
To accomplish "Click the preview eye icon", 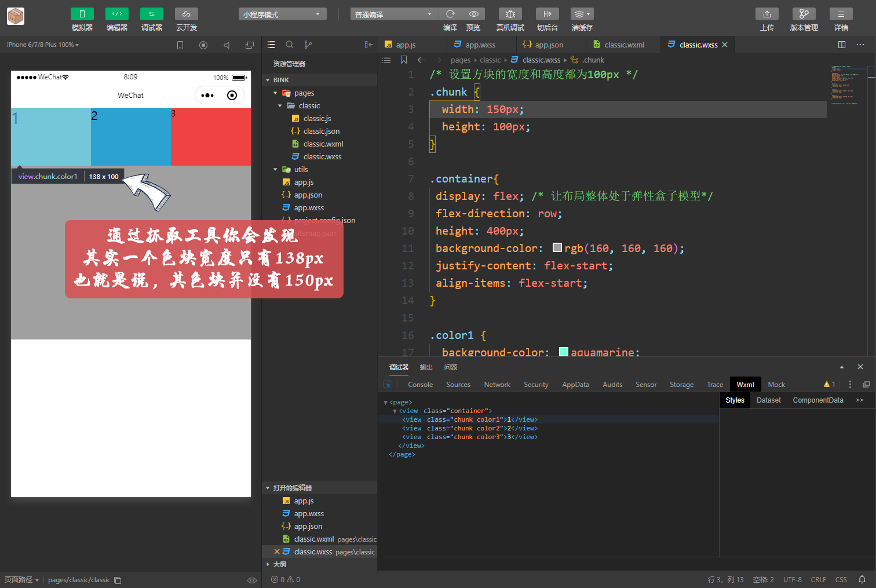I will (473, 14).
